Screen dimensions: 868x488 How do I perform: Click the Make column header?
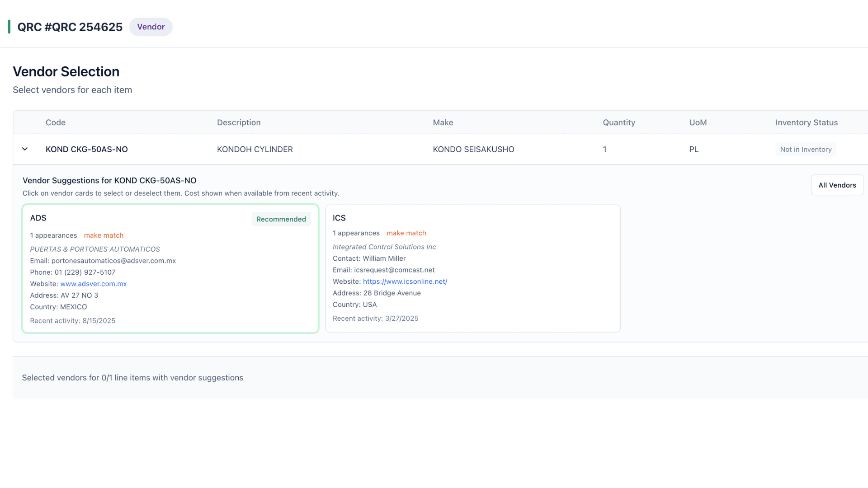click(x=443, y=122)
